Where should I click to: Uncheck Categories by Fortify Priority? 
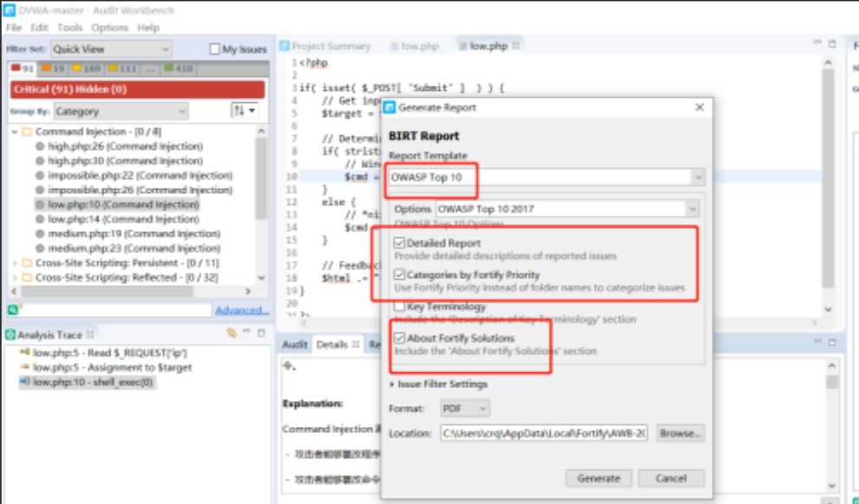pyautogui.click(x=400, y=275)
